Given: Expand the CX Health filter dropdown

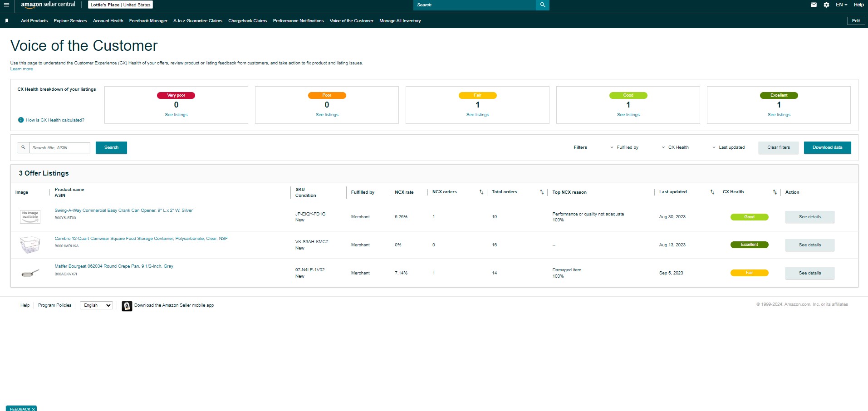Looking at the screenshot, I should (675, 147).
